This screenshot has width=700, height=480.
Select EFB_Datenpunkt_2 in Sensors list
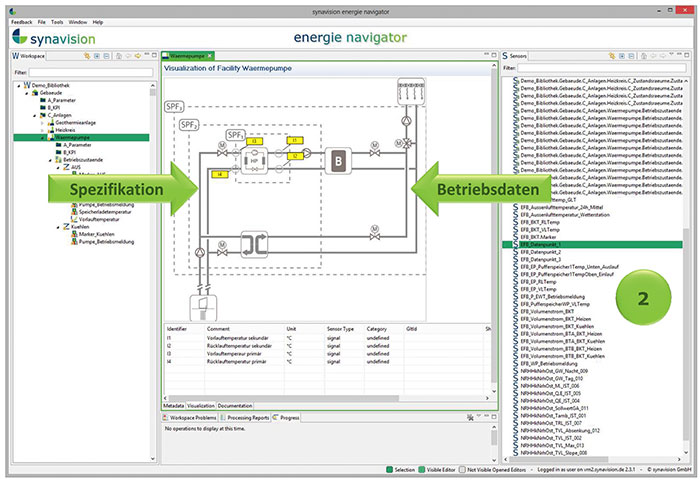tap(541, 252)
